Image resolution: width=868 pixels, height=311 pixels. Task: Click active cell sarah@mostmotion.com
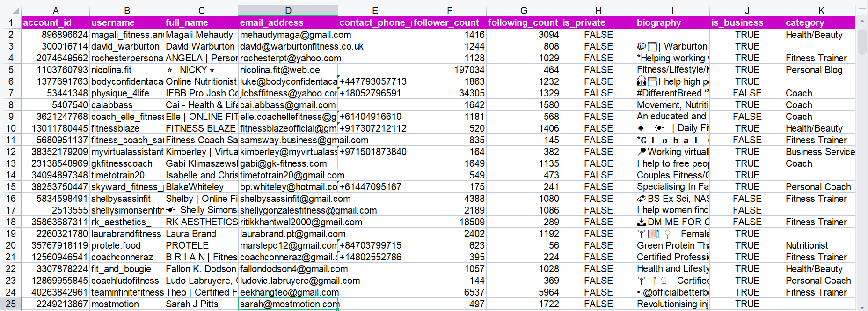click(288, 304)
